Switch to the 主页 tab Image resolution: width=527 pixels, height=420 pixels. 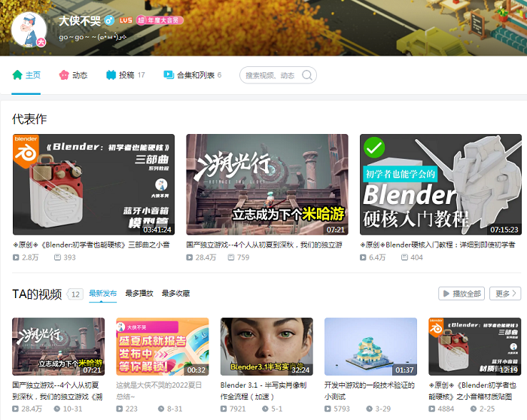point(26,75)
